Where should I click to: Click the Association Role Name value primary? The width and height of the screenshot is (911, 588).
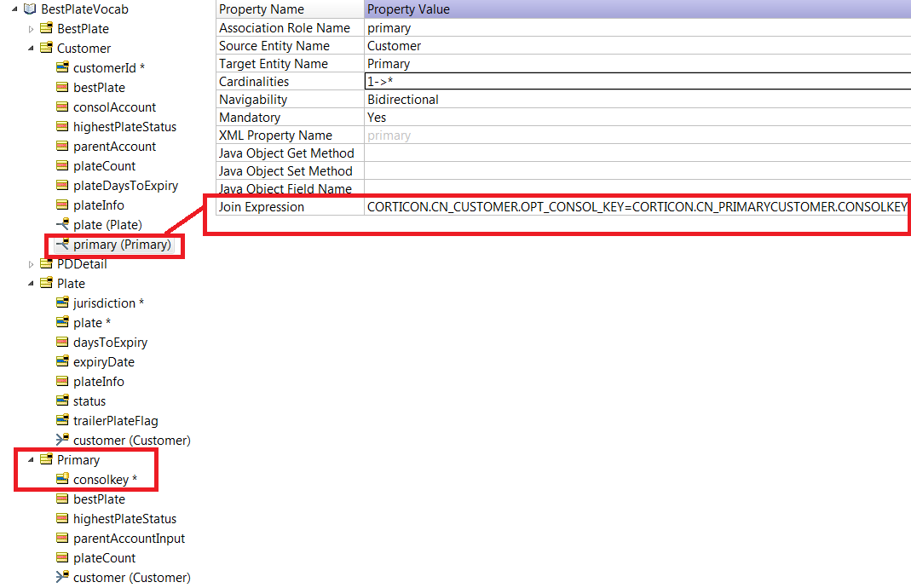pyautogui.click(x=389, y=28)
